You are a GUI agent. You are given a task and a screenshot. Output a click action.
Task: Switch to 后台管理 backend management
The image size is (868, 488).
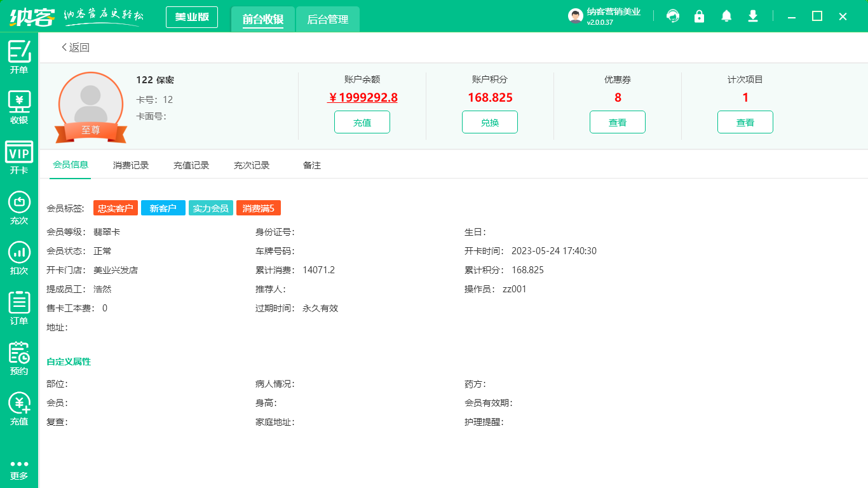click(x=327, y=19)
